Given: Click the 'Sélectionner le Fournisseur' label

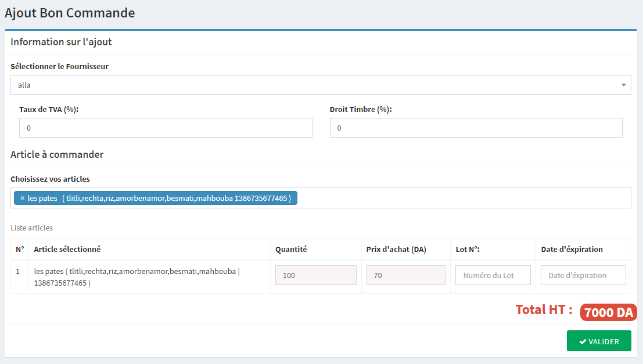Looking at the screenshot, I should pos(59,66).
